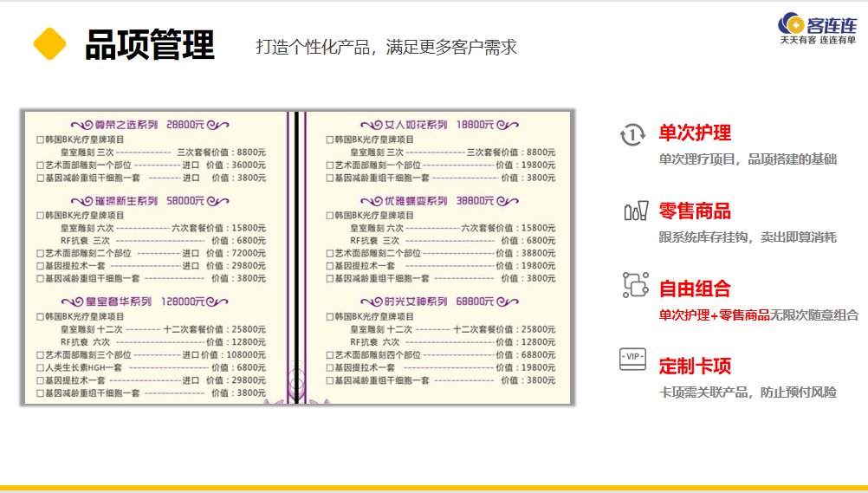Image resolution: width=868 pixels, height=493 pixels.
Task: Tick the 艺术面部雕刻四个部位 checkbox
Action: tap(330, 355)
